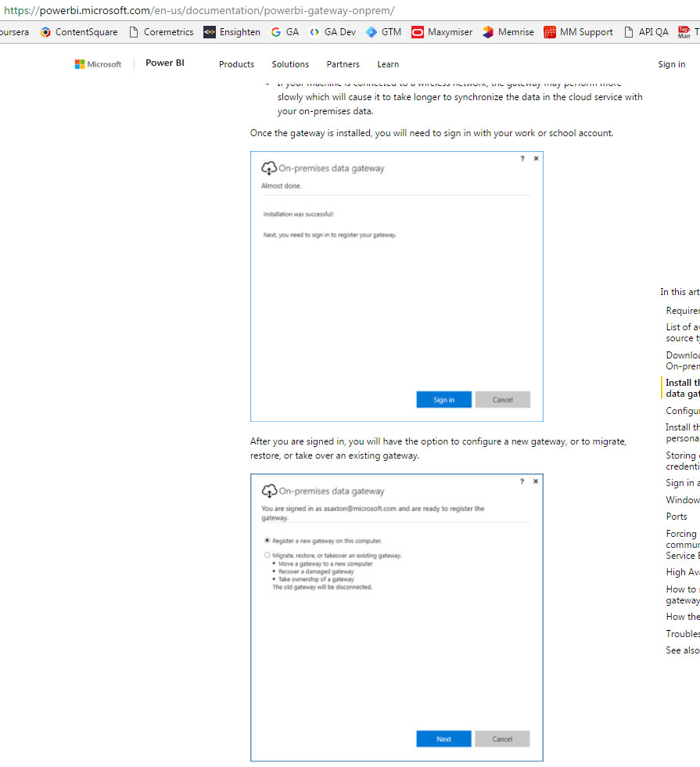Open the Coremetrics bookmark
The height and width of the screenshot is (767, 700).
161,32
